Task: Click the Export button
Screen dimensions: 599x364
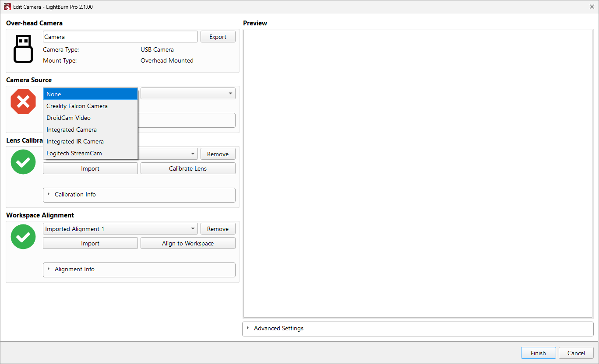Action: 218,37
